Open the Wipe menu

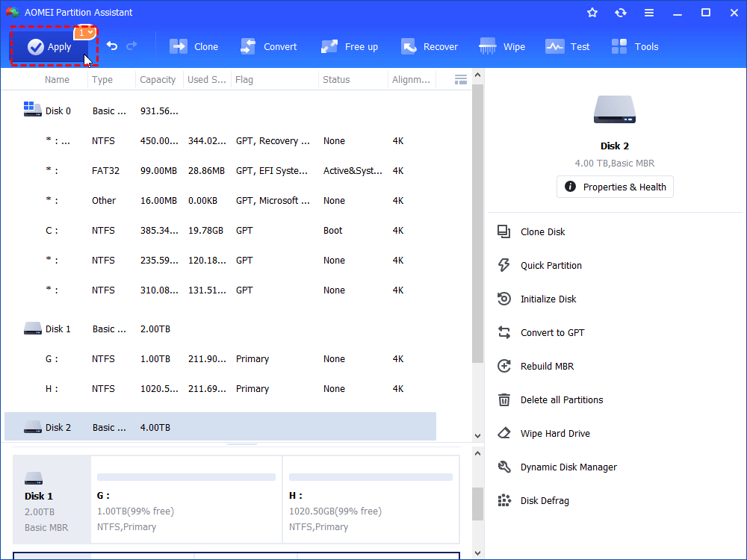502,46
